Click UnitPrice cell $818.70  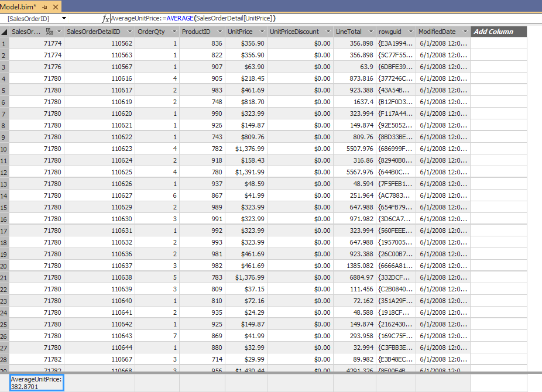tap(246, 102)
